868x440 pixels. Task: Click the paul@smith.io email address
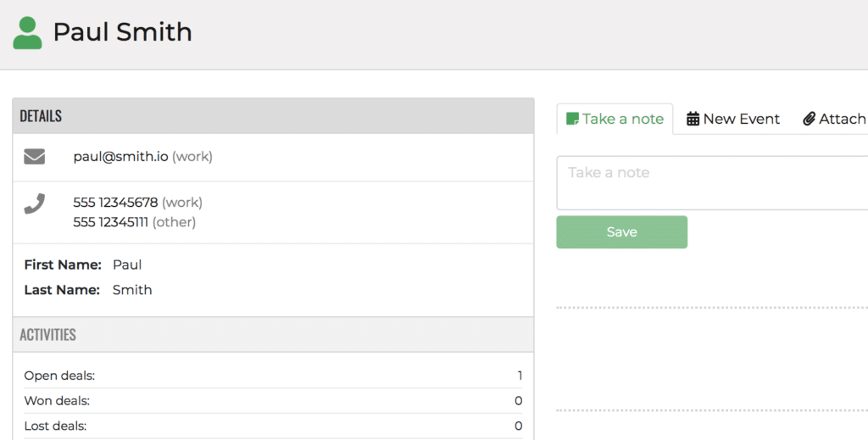[x=120, y=157]
